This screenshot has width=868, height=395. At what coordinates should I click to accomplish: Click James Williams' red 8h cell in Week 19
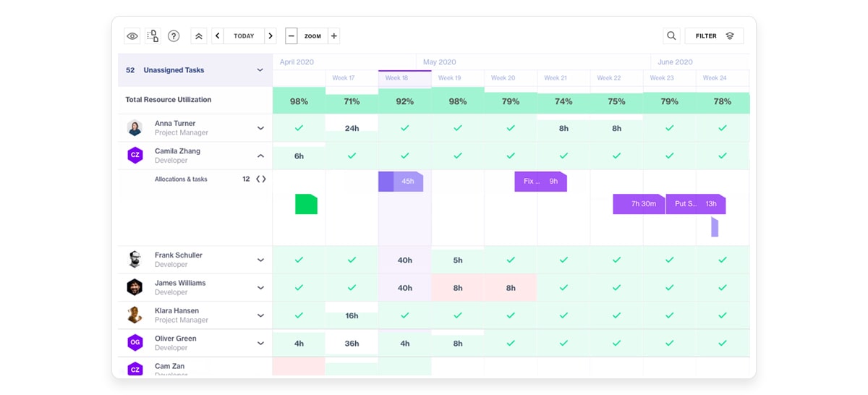tap(458, 288)
